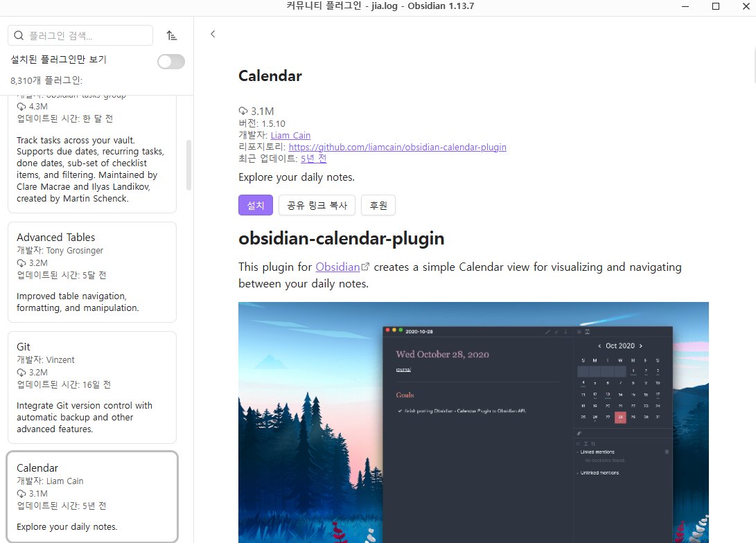756x543 pixels.
Task: Minimize the Obsidian window
Action: (x=685, y=6)
